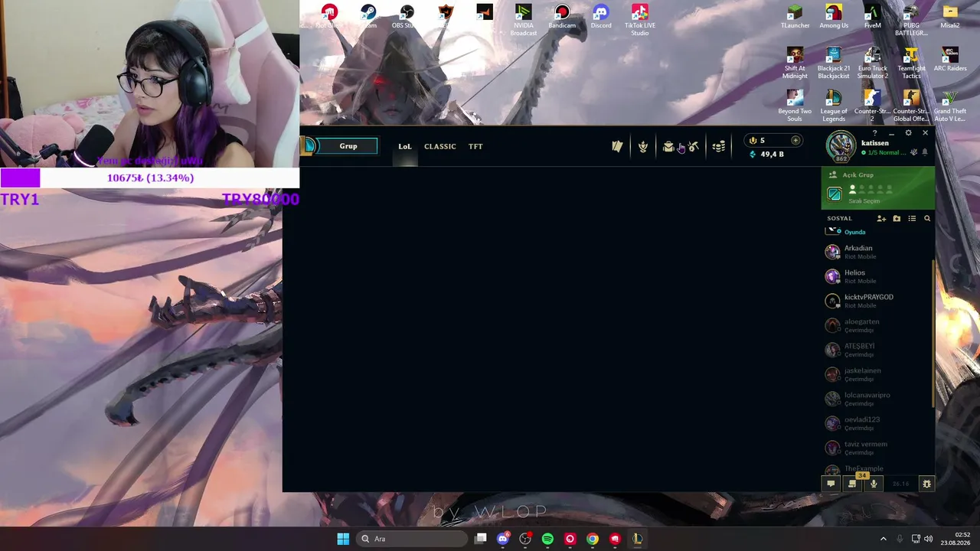Select offline friend jaskelainen
The height and width of the screenshot is (551, 980).
tap(878, 374)
